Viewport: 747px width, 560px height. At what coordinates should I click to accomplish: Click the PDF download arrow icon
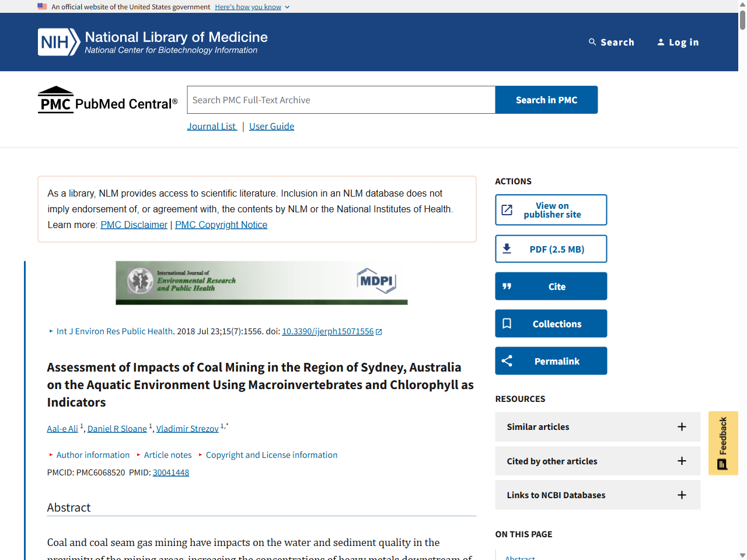(508, 248)
